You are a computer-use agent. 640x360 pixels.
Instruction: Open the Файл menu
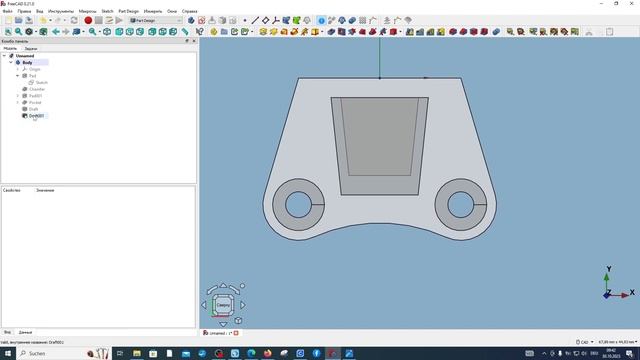point(7,11)
